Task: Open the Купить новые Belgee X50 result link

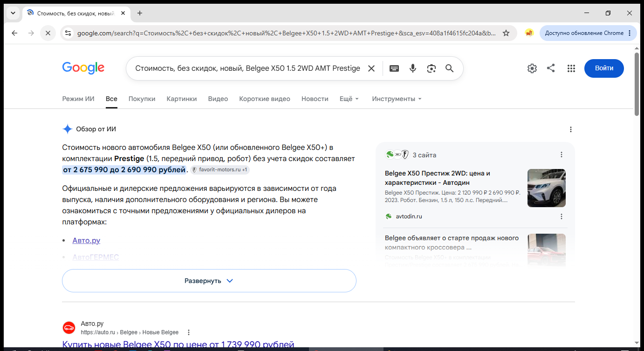Action: coord(178,345)
